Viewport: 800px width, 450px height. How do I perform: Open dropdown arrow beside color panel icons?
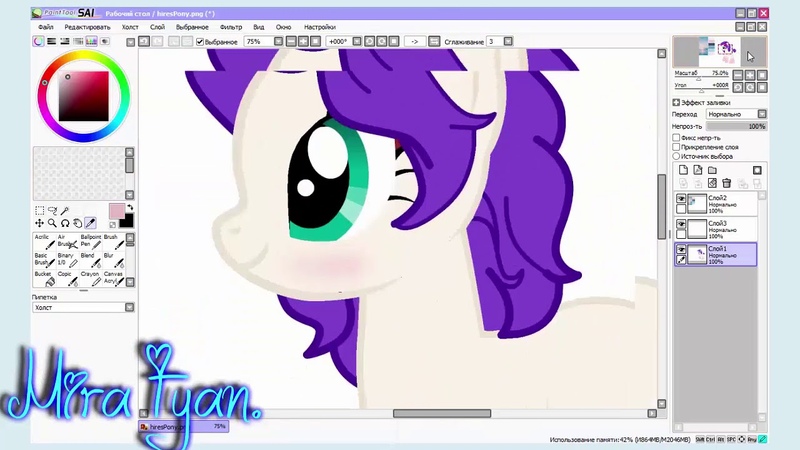click(131, 42)
